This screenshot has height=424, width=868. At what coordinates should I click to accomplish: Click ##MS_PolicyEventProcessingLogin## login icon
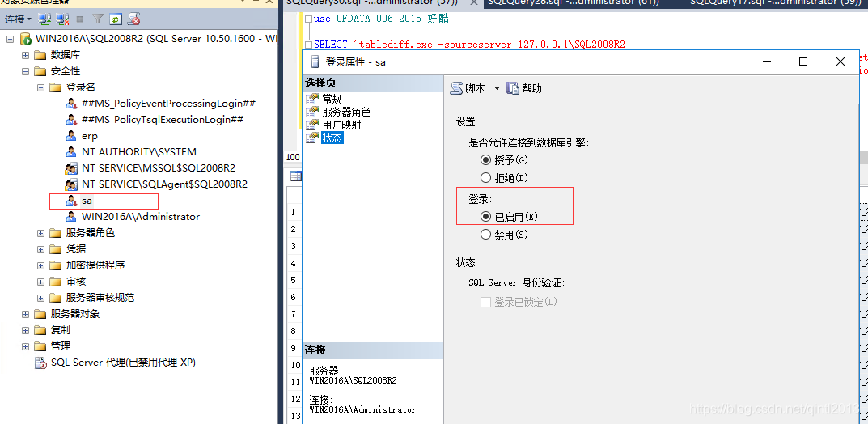(71, 104)
